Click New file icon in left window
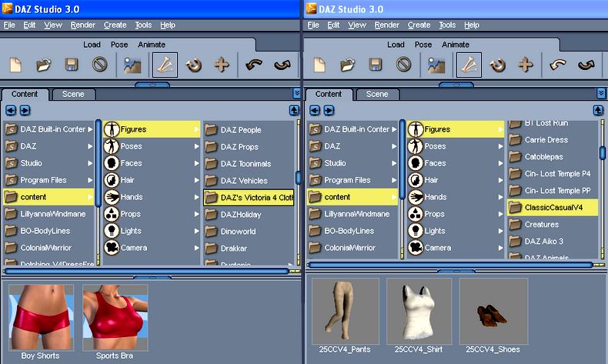 coord(15,65)
